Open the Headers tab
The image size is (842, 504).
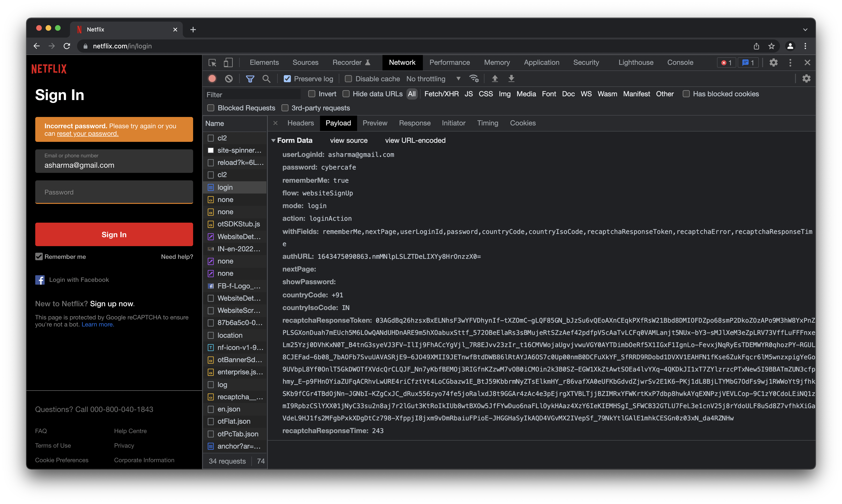click(300, 123)
